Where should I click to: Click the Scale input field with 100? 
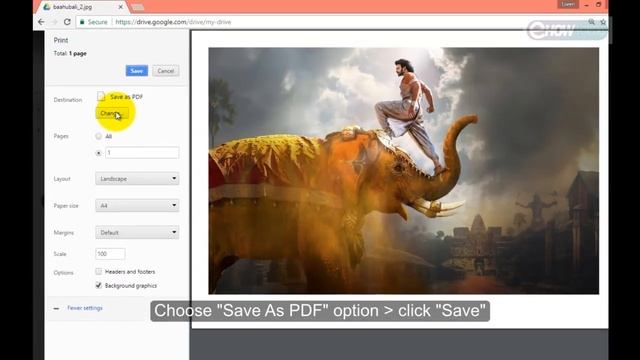110,254
